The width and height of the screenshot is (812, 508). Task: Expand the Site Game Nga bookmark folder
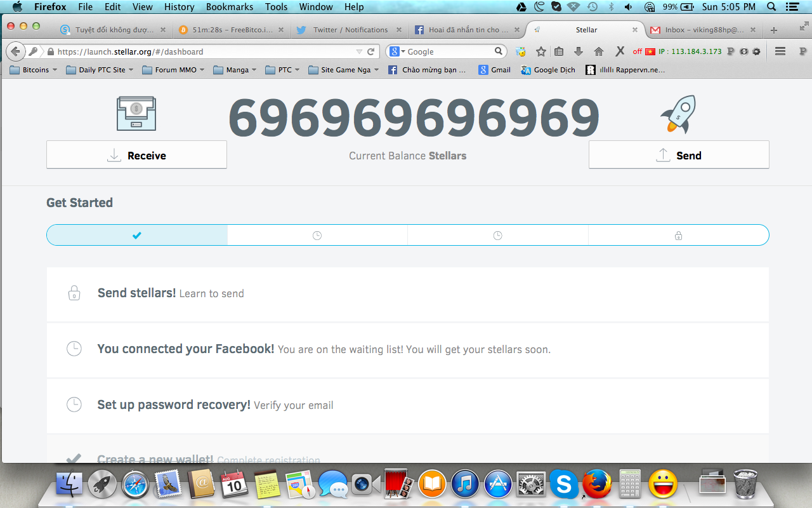coord(343,70)
